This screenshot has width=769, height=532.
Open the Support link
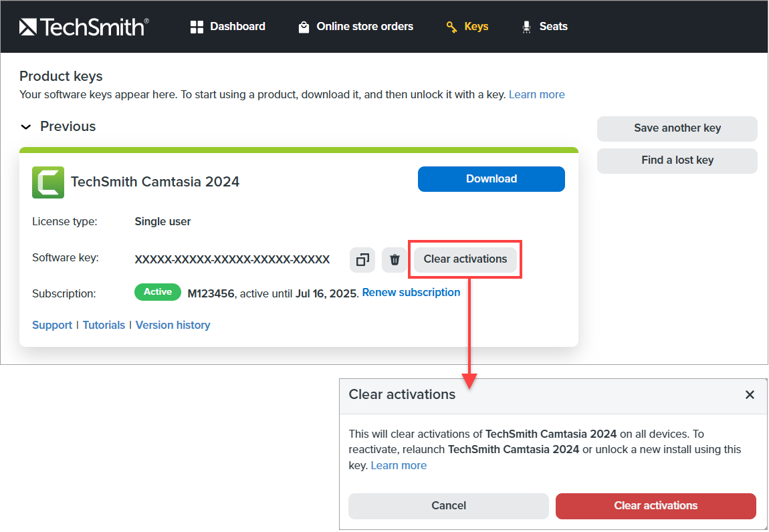(x=52, y=325)
